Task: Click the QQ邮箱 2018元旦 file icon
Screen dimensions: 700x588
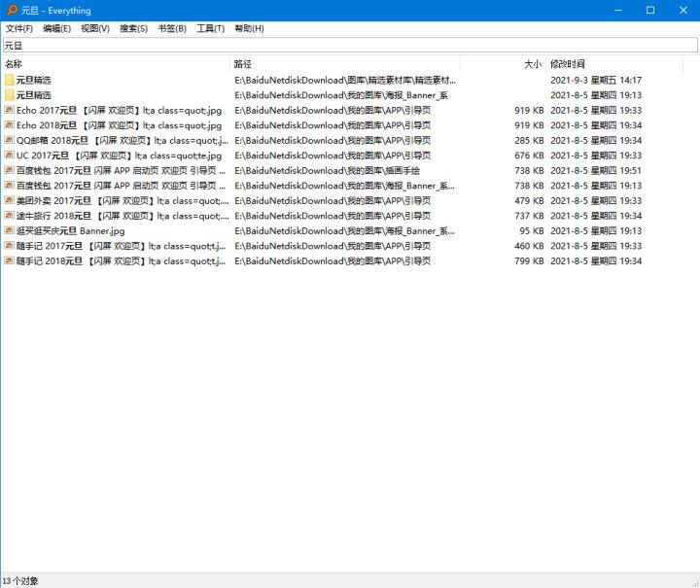Action: click(x=10, y=140)
